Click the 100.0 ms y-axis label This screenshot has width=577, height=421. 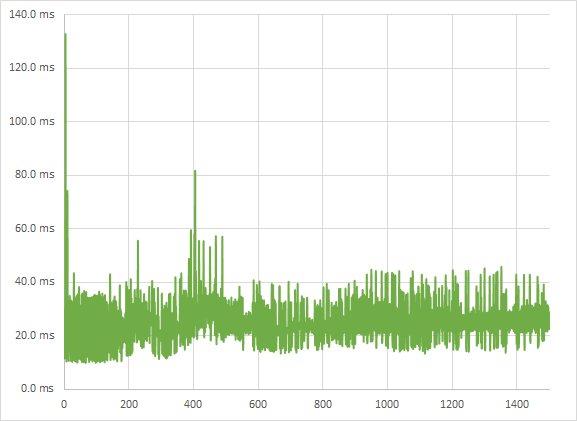tap(32, 121)
